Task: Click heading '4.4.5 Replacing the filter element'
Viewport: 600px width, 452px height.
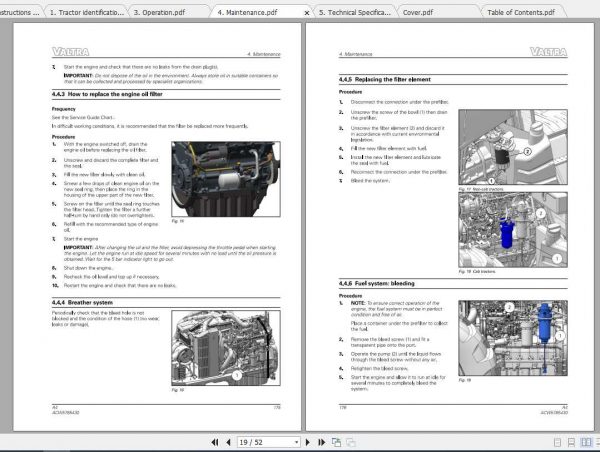Action: click(x=385, y=80)
